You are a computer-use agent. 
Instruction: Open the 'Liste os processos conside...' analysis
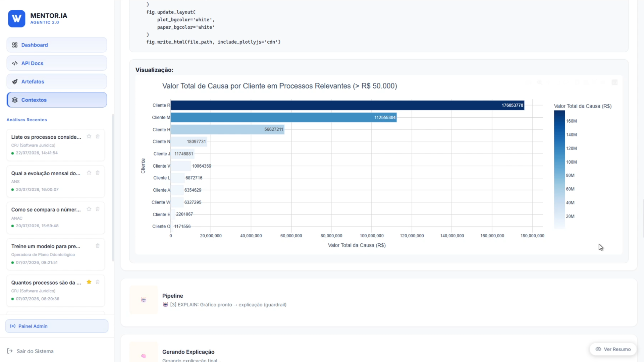(x=56, y=145)
